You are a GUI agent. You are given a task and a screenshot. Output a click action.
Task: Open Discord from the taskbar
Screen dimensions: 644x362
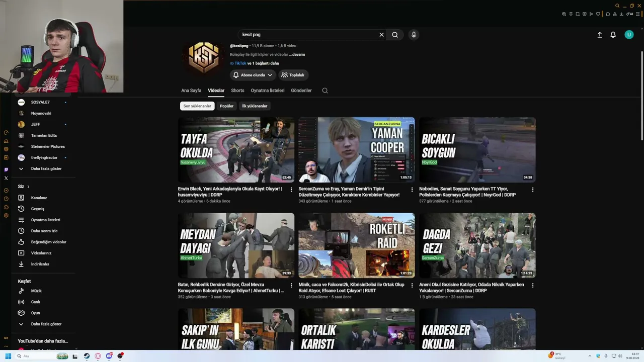[109, 356]
